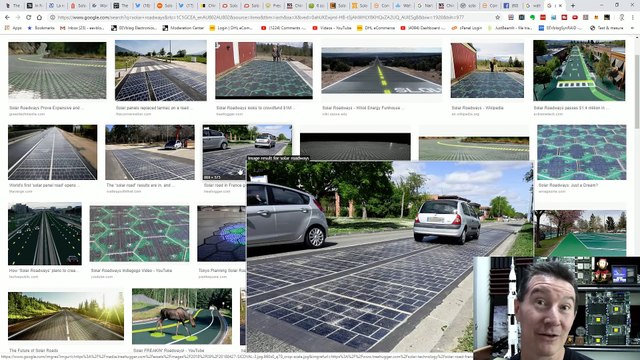Image resolution: width=640 pixels, height=360 pixels.
Task: Open the DHL eCommerce bookmark
Action: tap(376, 28)
